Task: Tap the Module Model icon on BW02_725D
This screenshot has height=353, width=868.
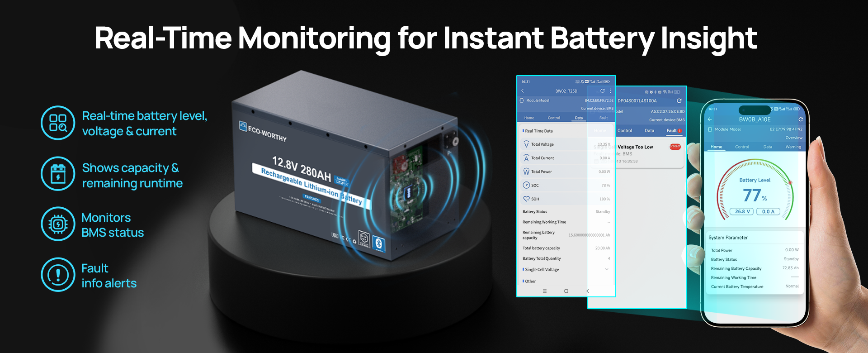Action: [522, 100]
